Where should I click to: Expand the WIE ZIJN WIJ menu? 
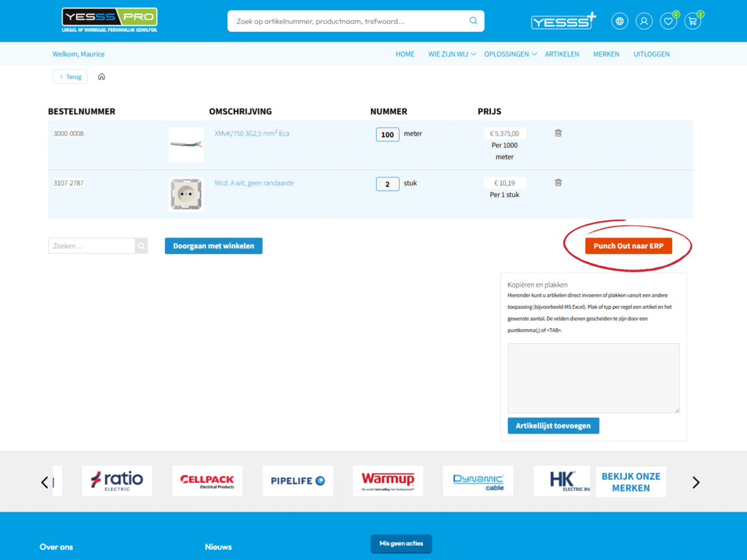click(x=452, y=54)
